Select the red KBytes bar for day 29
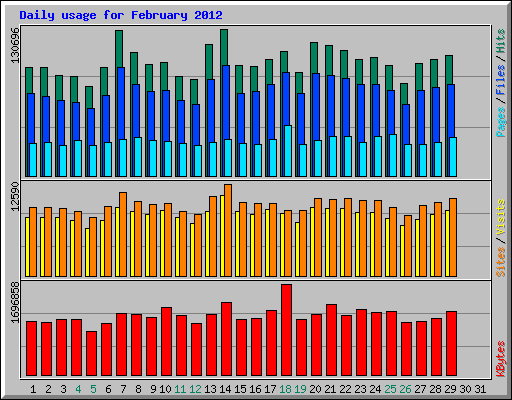512x400 pixels. (451, 344)
